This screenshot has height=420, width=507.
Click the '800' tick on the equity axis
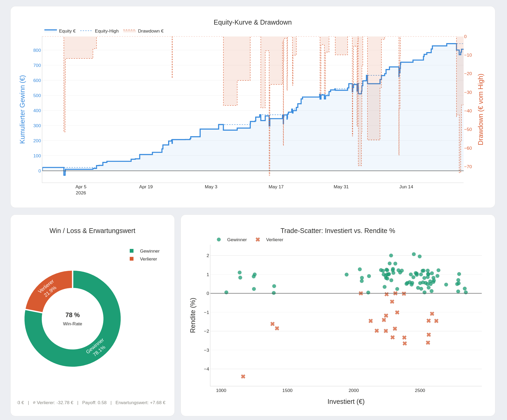click(37, 50)
